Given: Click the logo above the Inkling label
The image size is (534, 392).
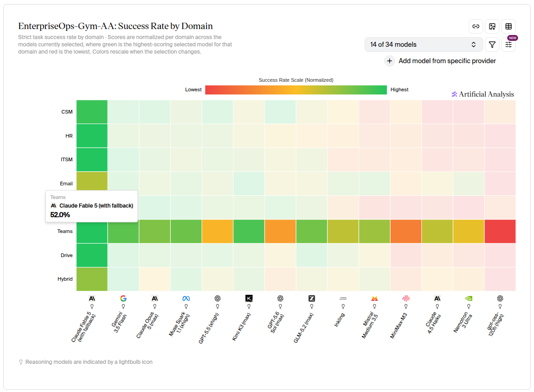Looking at the screenshot, I should point(343,298).
